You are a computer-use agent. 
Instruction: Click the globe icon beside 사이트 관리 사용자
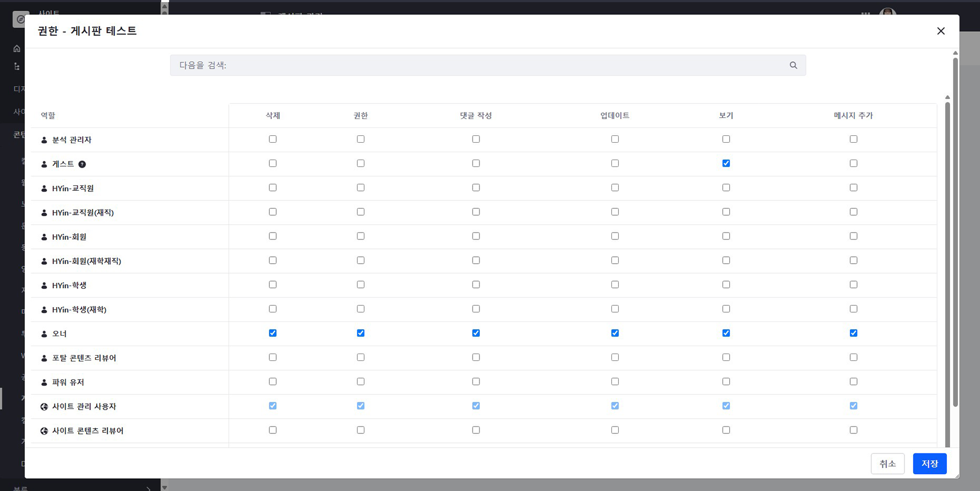click(44, 407)
